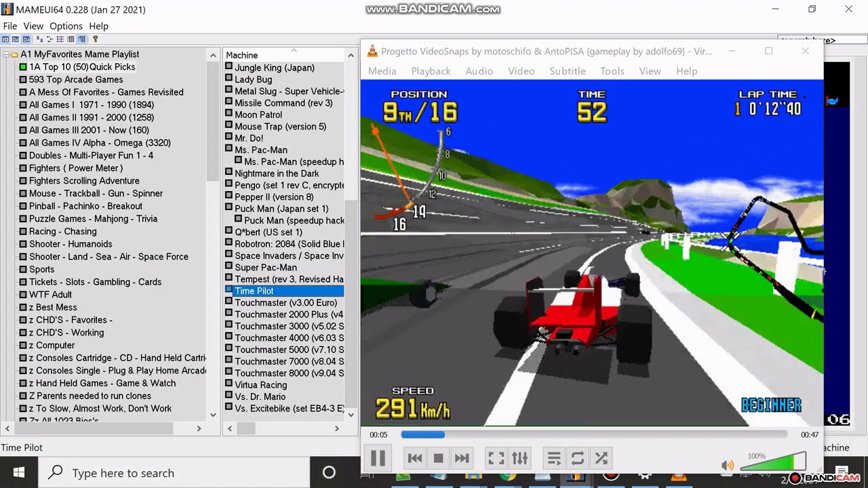Toggle the folder list toolbar icon
Image resolution: width=868 pixels, height=488 pixels.
(x=5, y=39)
